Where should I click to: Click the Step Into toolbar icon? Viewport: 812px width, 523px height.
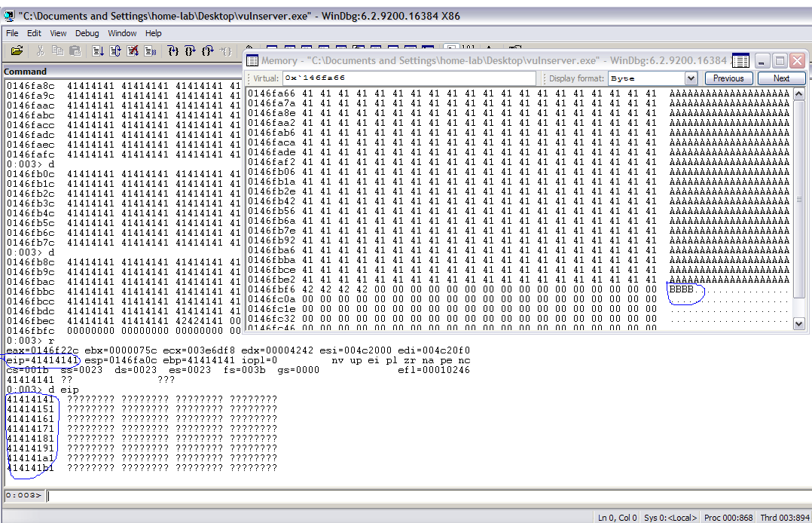pyautogui.click(x=172, y=50)
